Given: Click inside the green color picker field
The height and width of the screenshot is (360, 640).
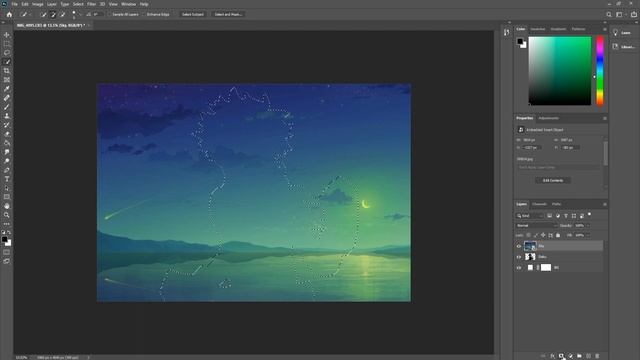Looking at the screenshot, I should click(x=560, y=71).
